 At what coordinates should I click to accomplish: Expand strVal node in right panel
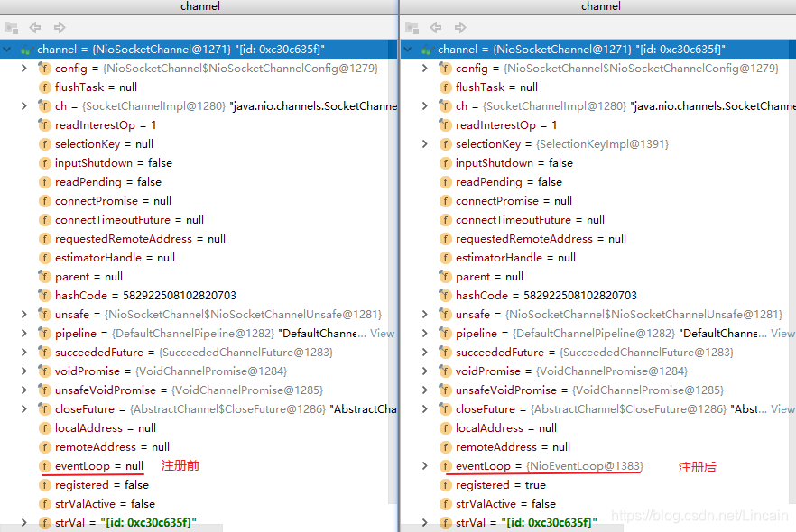point(425,522)
